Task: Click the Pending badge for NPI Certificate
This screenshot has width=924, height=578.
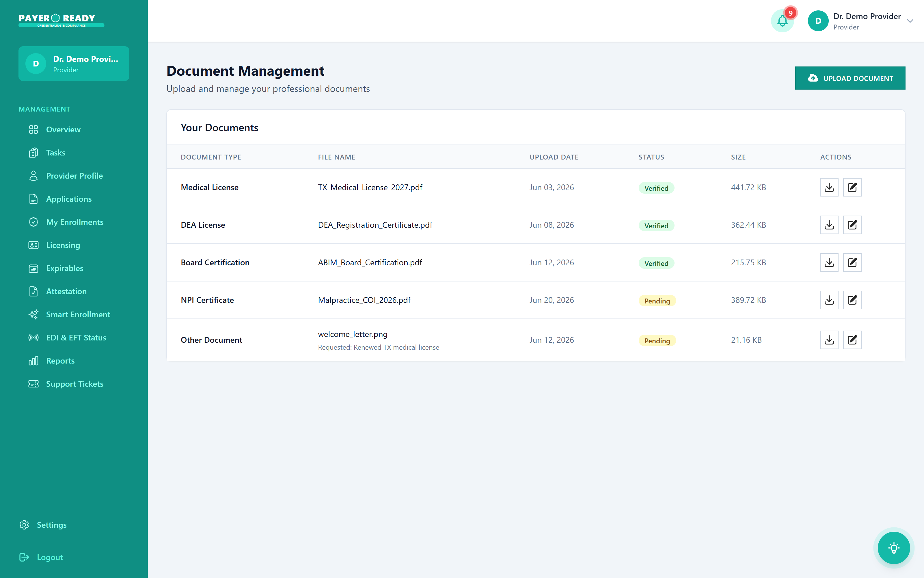Action: click(x=657, y=301)
